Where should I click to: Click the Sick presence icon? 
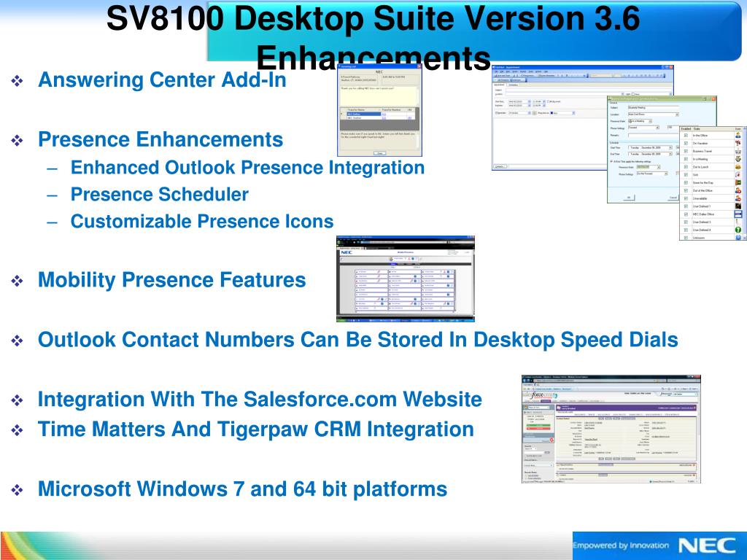click(738, 175)
